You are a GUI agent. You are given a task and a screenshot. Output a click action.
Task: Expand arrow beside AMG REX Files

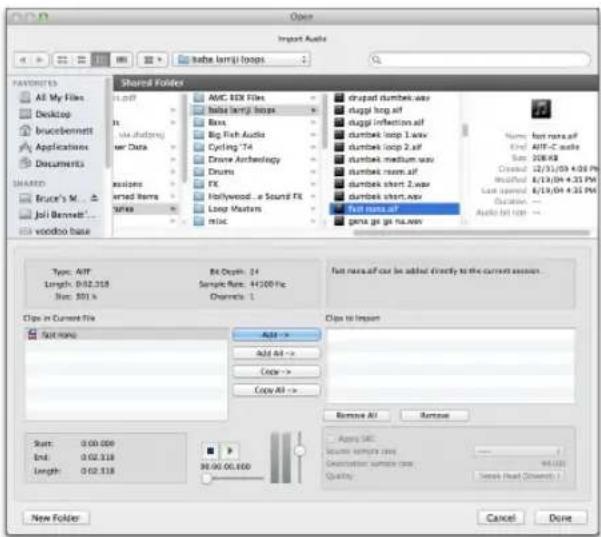click(314, 98)
